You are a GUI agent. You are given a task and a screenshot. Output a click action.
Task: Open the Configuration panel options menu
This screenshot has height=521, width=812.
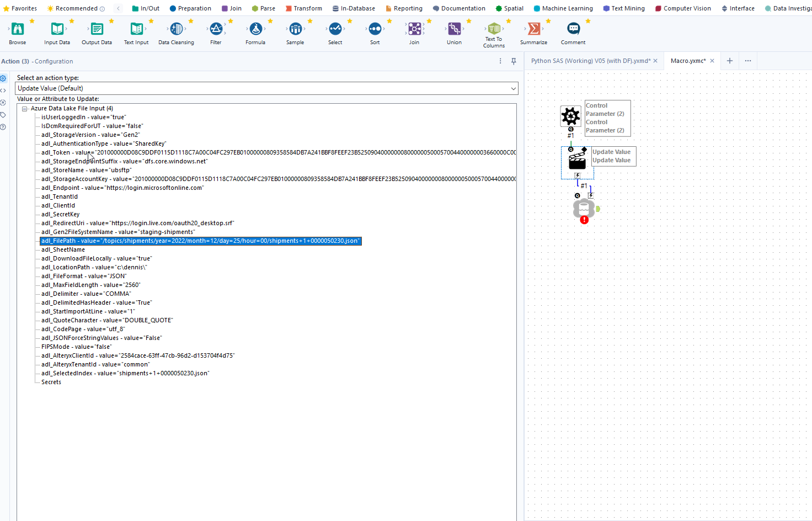pyautogui.click(x=501, y=61)
